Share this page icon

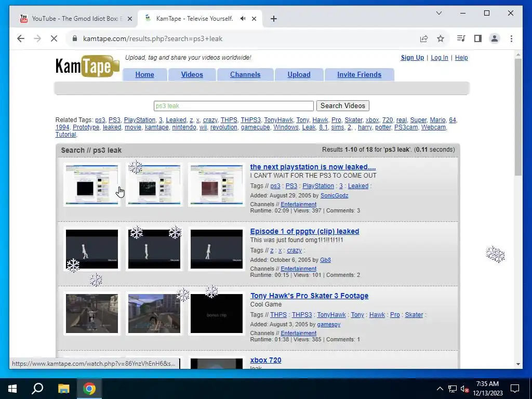click(x=424, y=38)
